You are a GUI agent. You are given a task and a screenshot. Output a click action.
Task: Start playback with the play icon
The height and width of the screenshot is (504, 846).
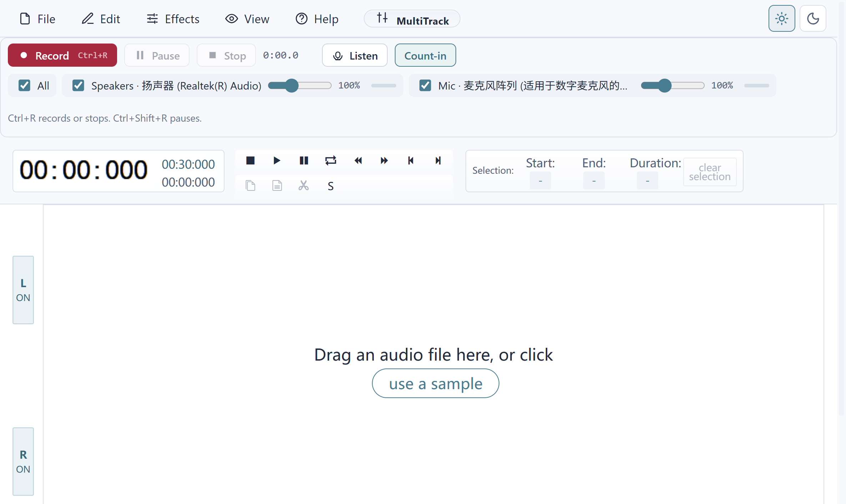tap(277, 161)
